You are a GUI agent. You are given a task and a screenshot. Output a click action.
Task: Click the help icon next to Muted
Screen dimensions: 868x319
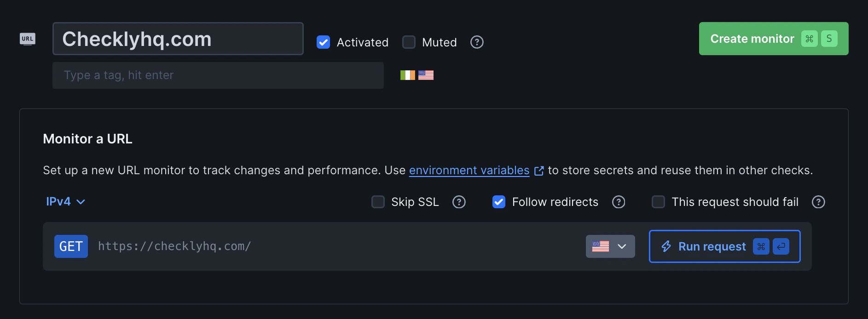(x=477, y=42)
